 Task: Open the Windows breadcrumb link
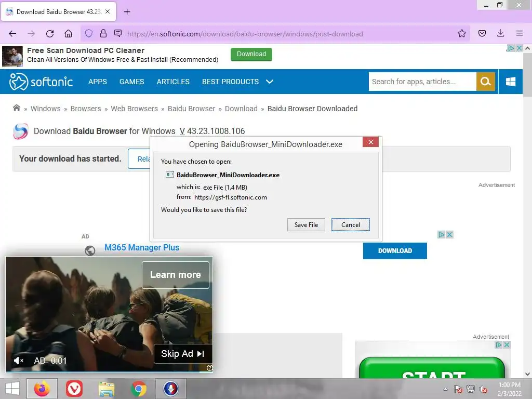(x=46, y=109)
